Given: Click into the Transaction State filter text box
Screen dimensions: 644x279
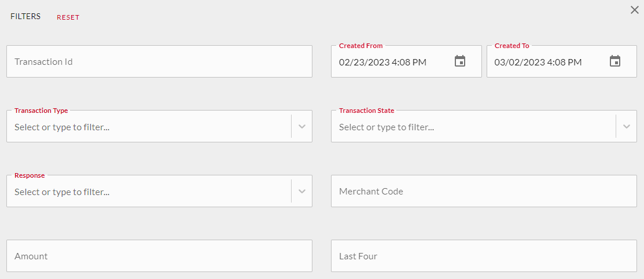Looking at the screenshot, I should tap(473, 127).
